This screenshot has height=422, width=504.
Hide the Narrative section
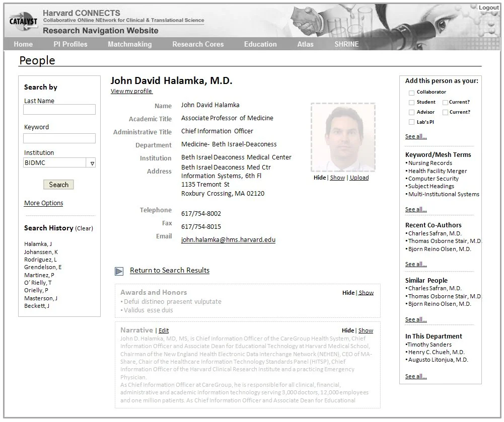click(348, 331)
